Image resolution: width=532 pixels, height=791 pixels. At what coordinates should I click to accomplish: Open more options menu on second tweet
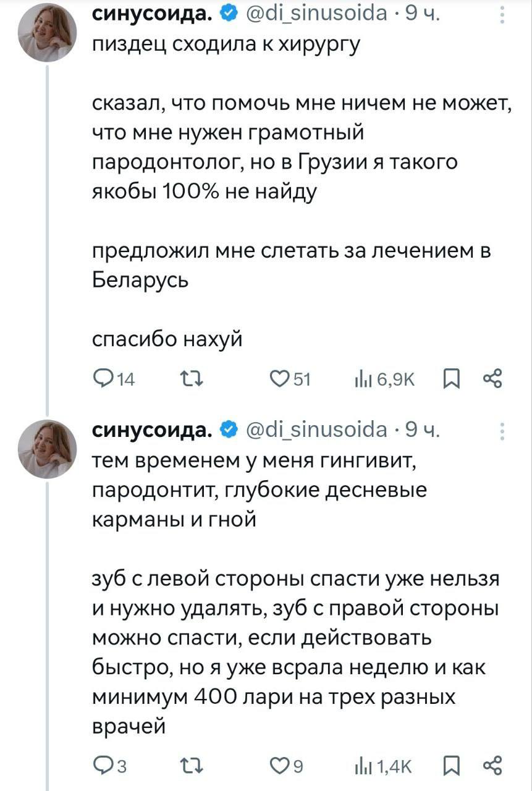pos(502,430)
